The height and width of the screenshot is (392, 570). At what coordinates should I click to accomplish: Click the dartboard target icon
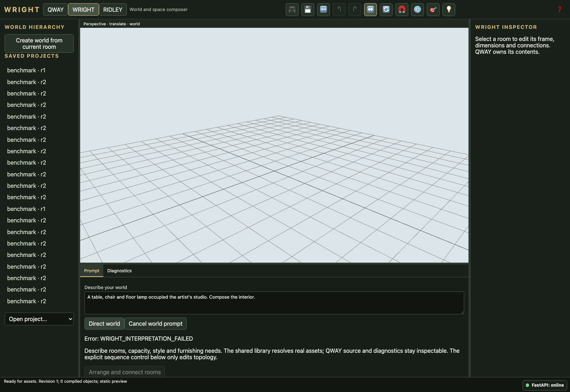click(x=433, y=10)
